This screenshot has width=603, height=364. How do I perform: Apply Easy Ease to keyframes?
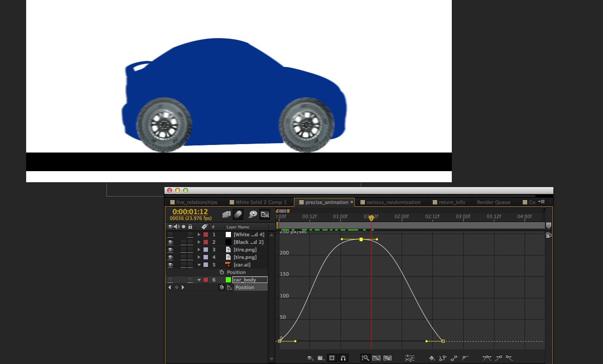tap(487, 358)
